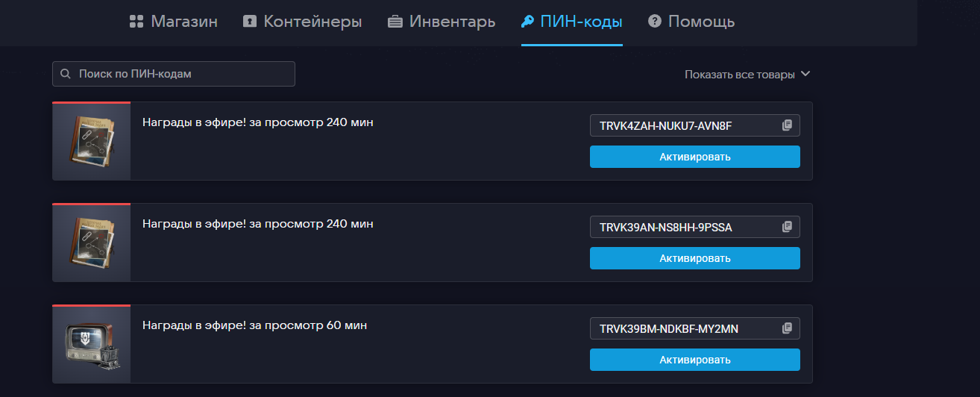Activate the TRVK4ZAH-NUKU7-AVN8F PIN code
The image size is (980, 397).
(x=694, y=157)
